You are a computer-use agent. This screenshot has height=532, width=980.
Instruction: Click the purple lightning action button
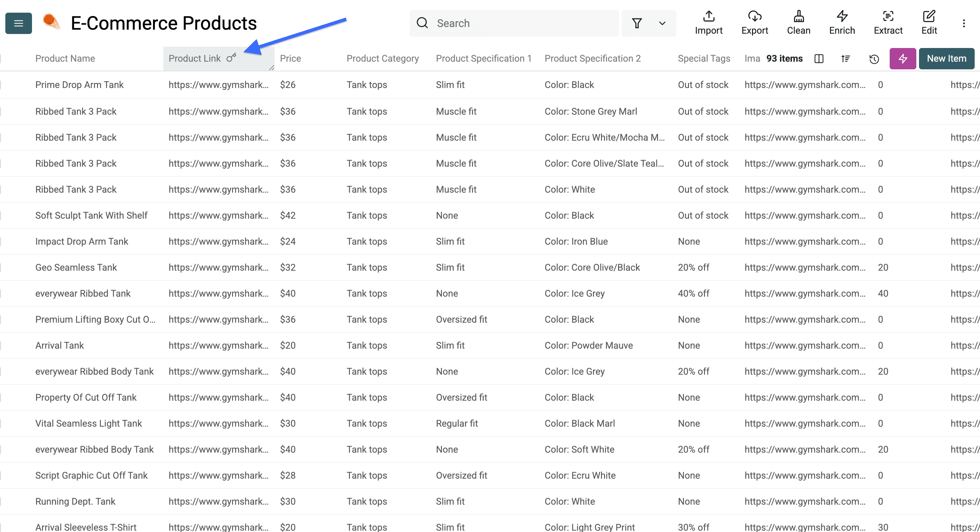tap(902, 59)
